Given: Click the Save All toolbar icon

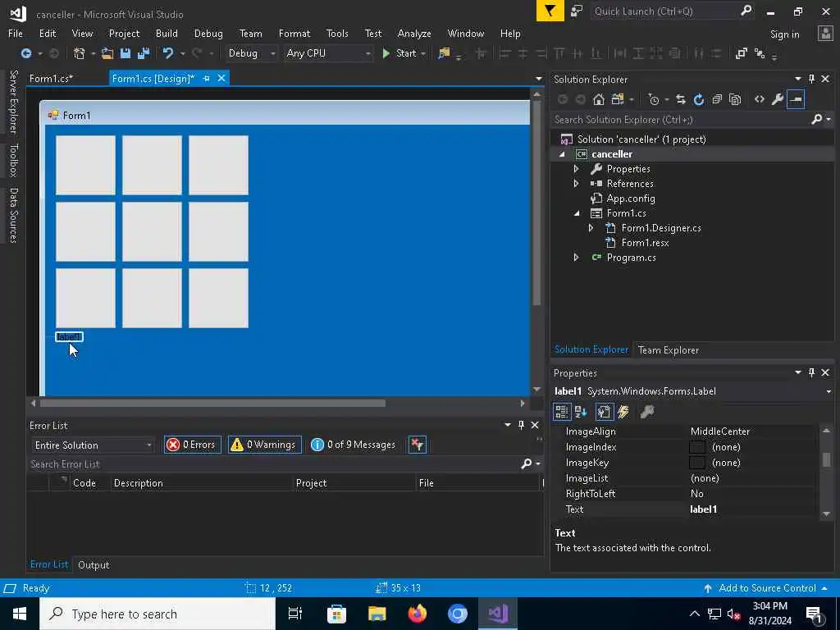Looking at the screenshot, I should [144, 53].
